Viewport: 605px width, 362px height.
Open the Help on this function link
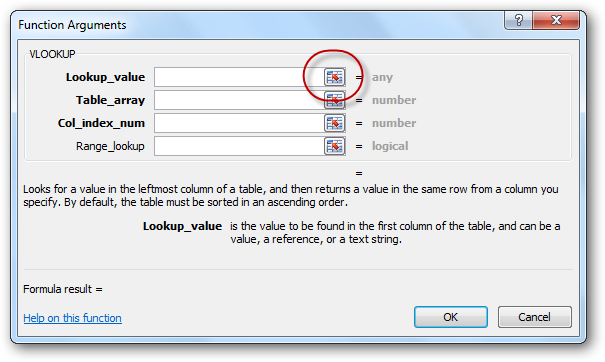click(73, 318)
